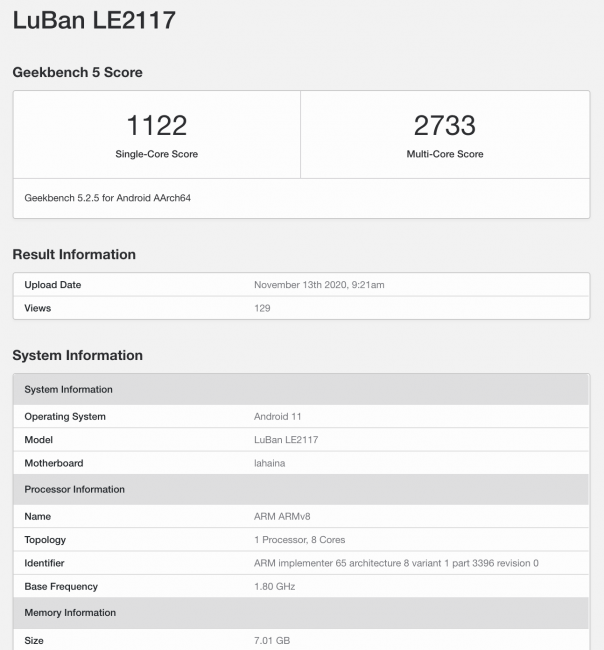Click the Result Information heading
The height and width of the screenshot is (650, 604).
click(74, 254)
